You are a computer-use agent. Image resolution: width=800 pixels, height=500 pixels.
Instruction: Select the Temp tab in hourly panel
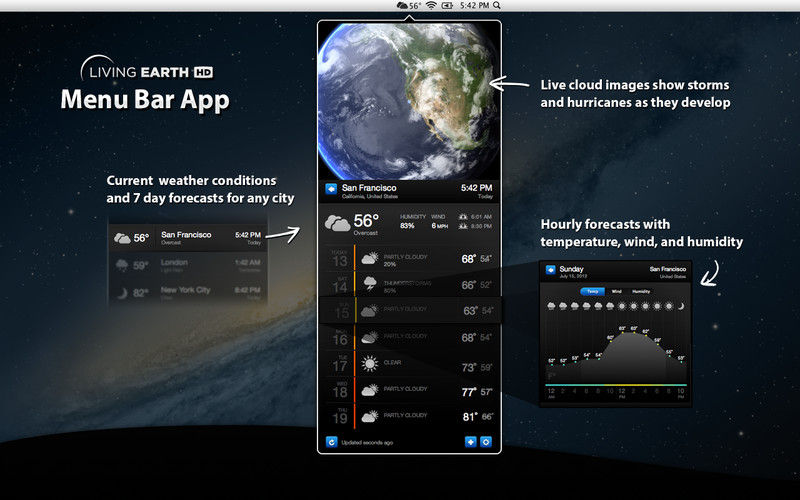592,291
